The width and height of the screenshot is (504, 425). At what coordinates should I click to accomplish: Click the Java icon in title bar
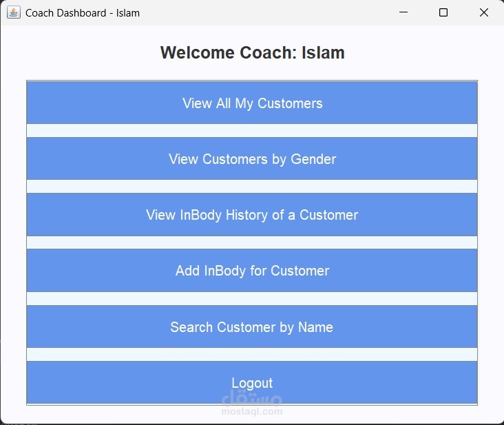click(14, 12)
